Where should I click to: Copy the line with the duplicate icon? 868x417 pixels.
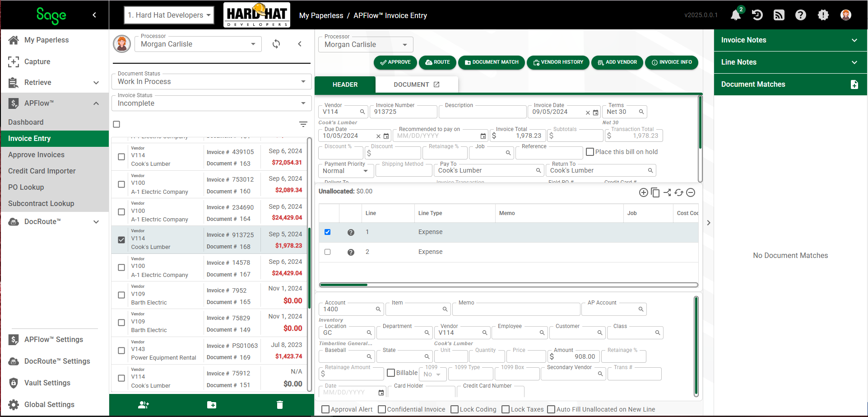click(x=655, y=192)
